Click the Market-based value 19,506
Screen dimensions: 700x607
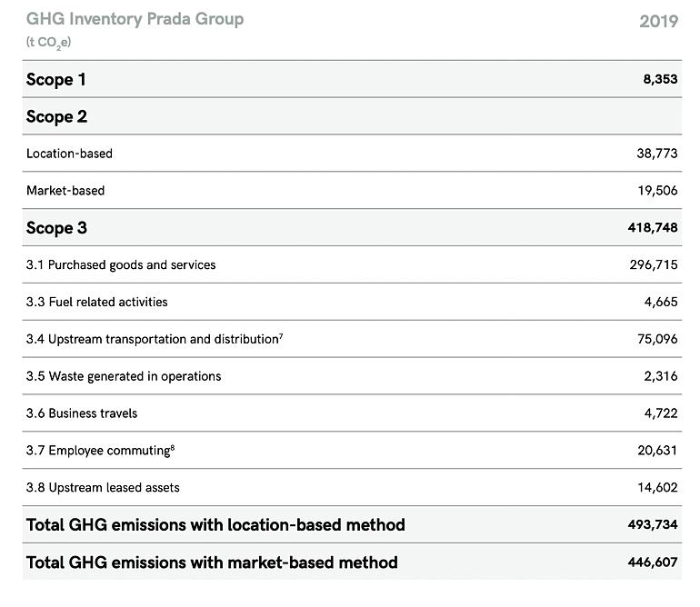pos(657,191)
